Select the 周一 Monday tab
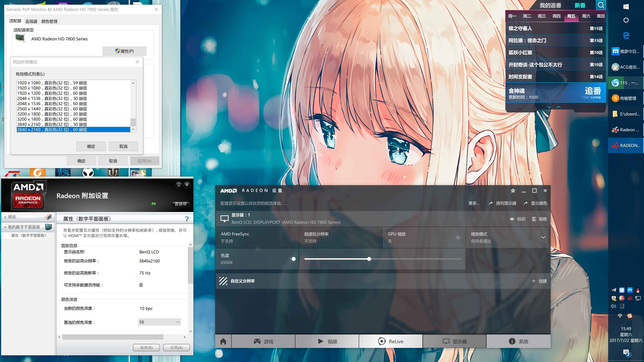 click(512, 16)
